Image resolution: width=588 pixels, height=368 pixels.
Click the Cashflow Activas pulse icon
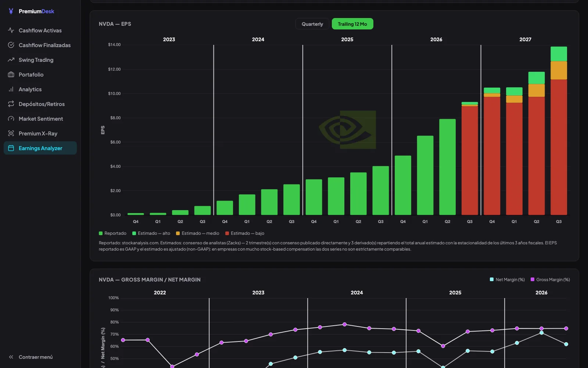click(11, 30)
